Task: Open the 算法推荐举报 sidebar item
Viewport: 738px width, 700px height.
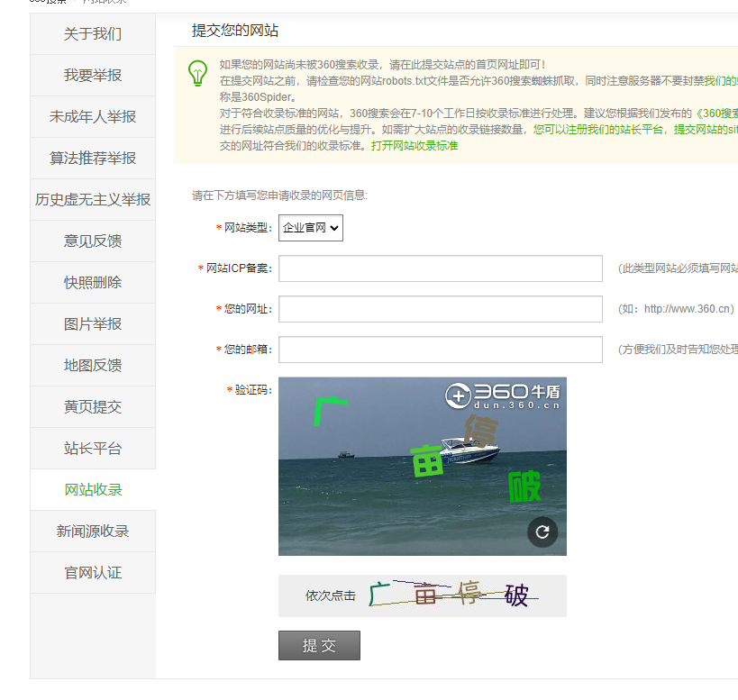Action: coord(93,158)
